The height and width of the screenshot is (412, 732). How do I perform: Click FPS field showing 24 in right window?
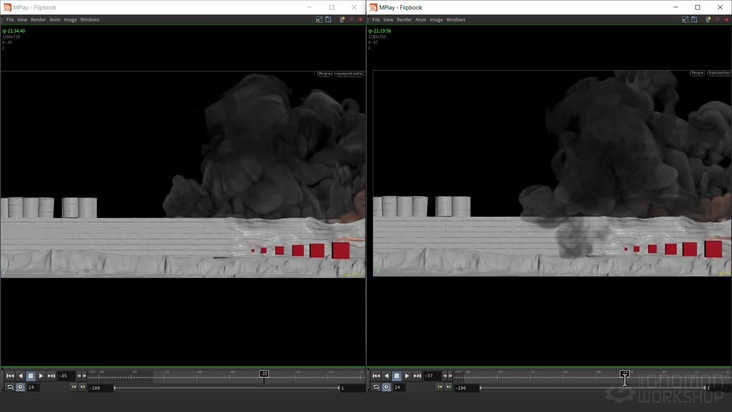pos(400,387)
